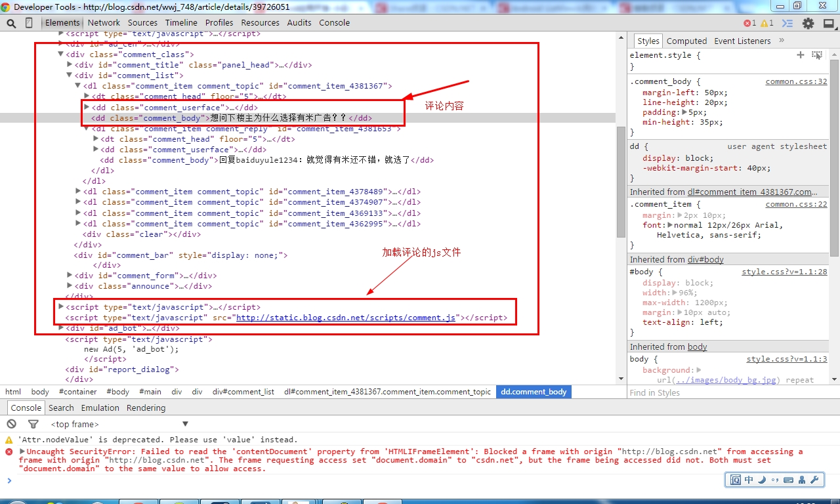Toggle Chinese input mode 中 icon

749,480
